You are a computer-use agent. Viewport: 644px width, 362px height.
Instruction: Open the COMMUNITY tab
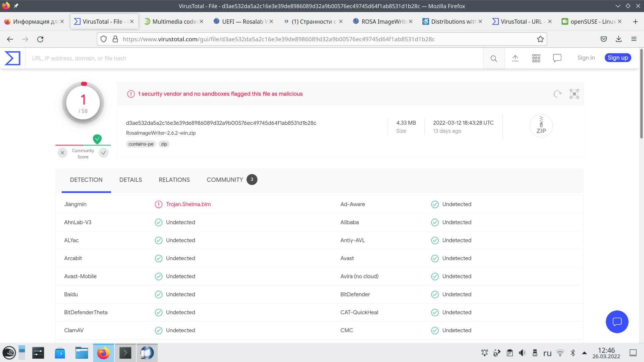[225, 180]
